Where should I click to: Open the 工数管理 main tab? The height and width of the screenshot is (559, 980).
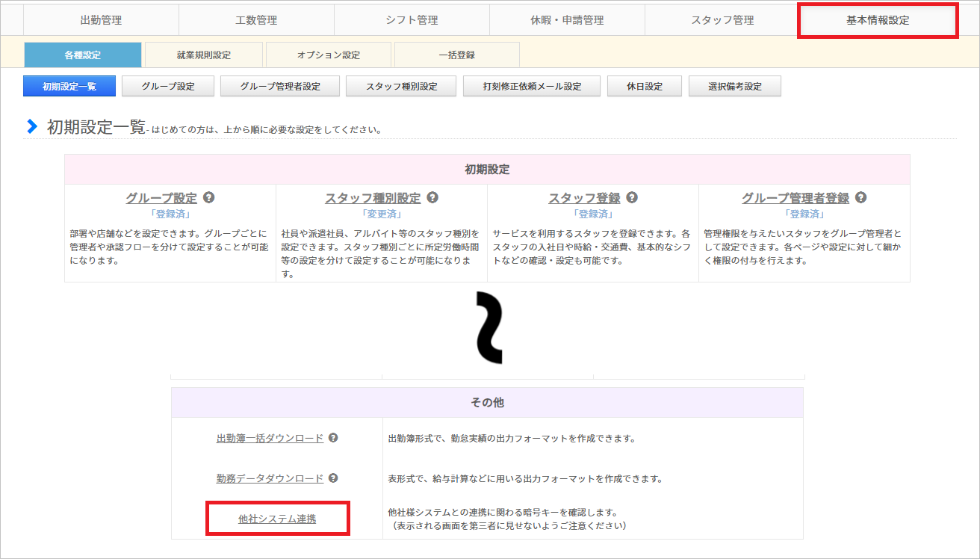256,20
